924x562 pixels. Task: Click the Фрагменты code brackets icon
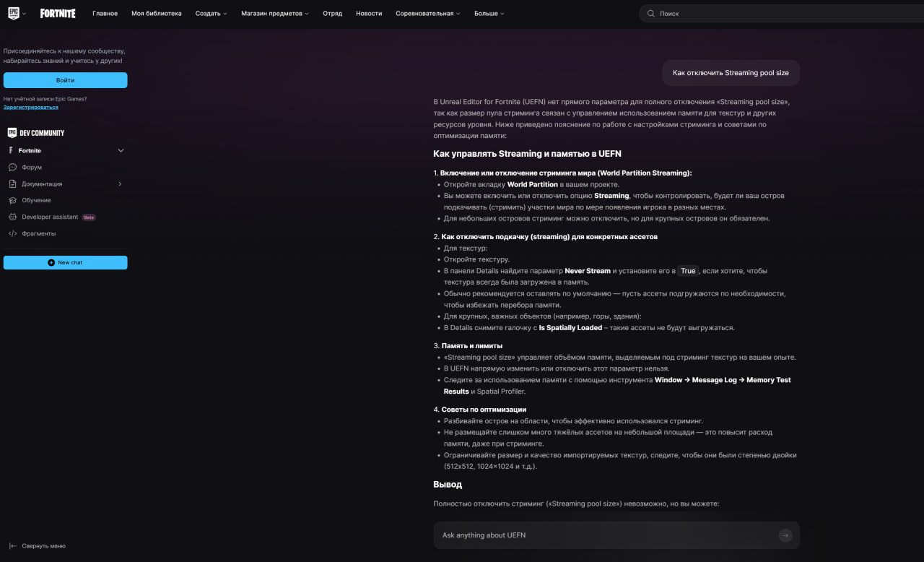tap(12, 233)
